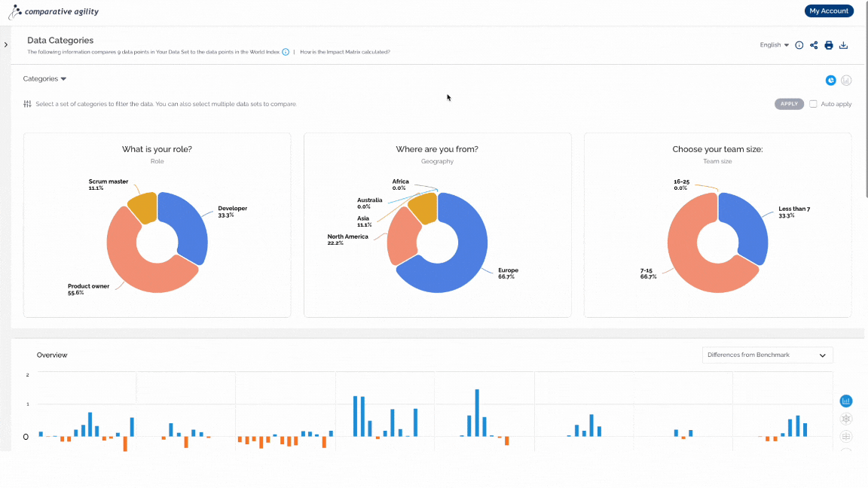The height and width of the screenshot is (488, 868).
Task: Open My Account
Action: click(x=829, y=11)
